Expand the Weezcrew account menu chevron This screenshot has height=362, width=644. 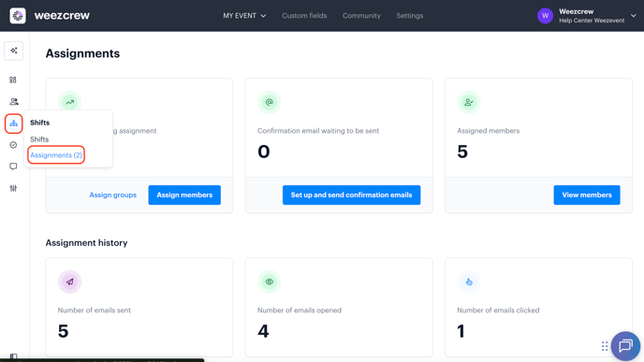(634, 16)
